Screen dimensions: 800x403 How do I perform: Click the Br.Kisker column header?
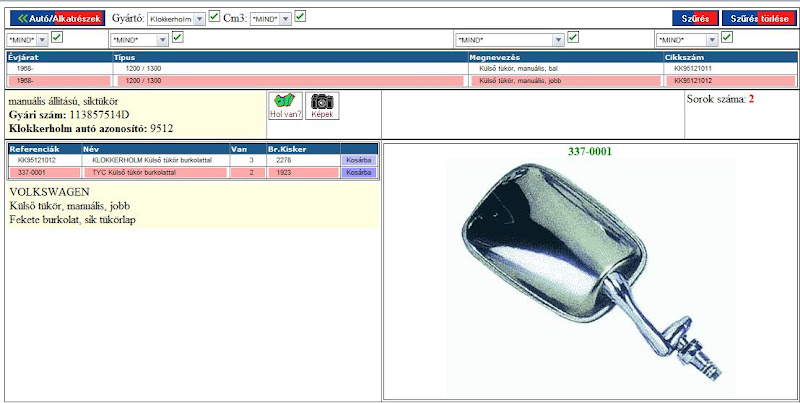point(303,149)
